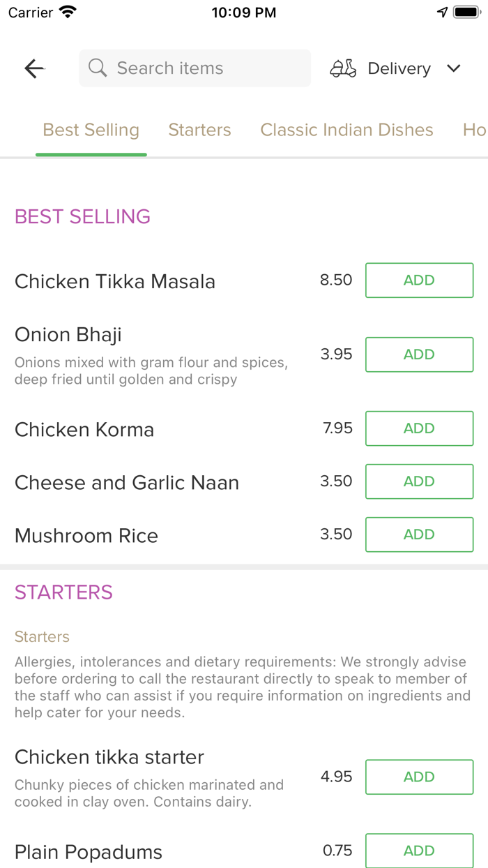Screen dimensions: 488x868
Task: Tap the back arrow icon
Action: (x=34, y=68)
